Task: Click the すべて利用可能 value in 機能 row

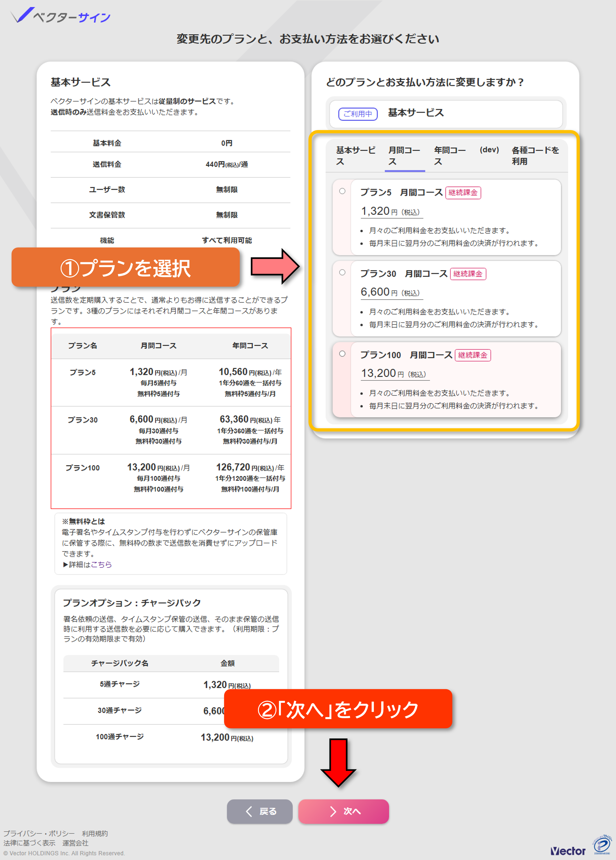Action: pyautogui.click(x=227, y=240)
